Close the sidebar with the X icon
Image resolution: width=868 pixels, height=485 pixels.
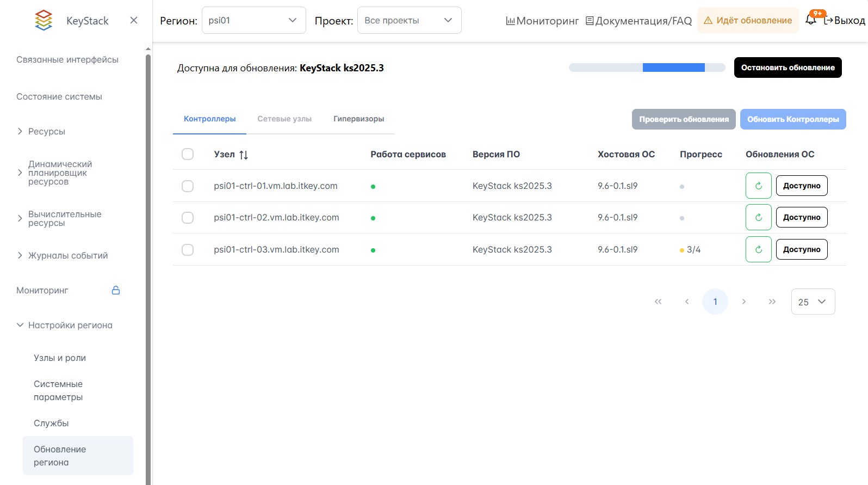[134, 20]
